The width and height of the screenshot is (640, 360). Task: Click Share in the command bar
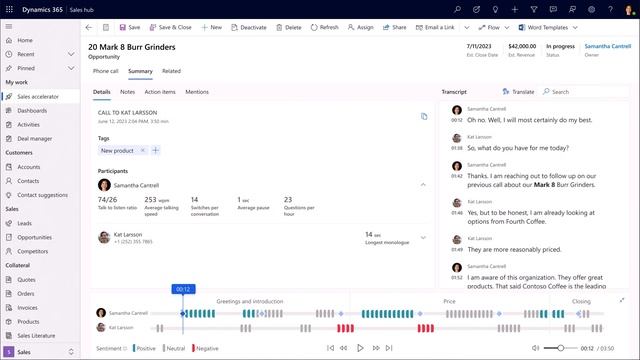[x=394, y=27]
